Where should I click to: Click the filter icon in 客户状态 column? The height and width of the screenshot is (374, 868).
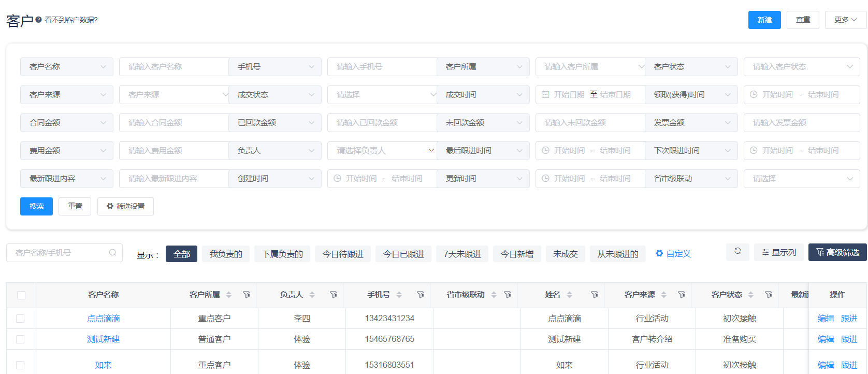point(769,295)
